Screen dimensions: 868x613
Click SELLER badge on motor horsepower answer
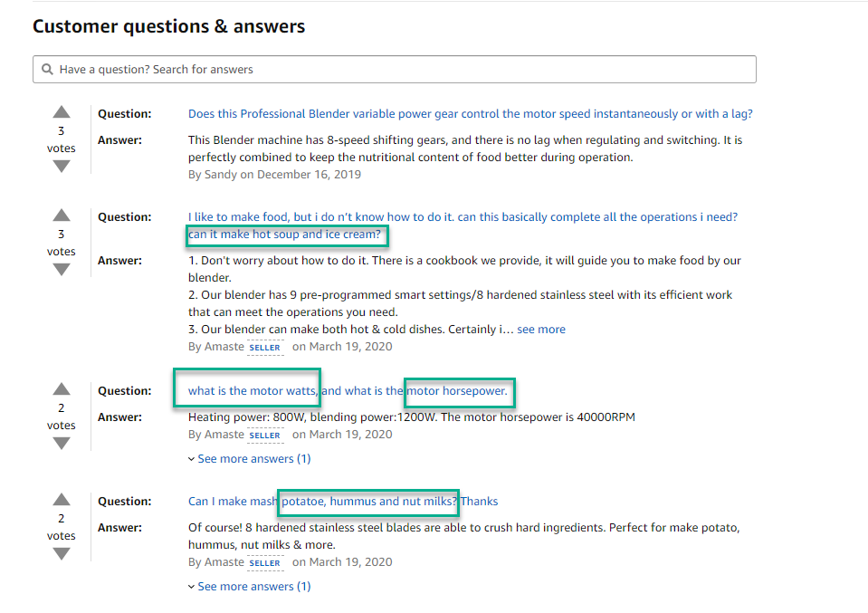[x=265, y=436]
